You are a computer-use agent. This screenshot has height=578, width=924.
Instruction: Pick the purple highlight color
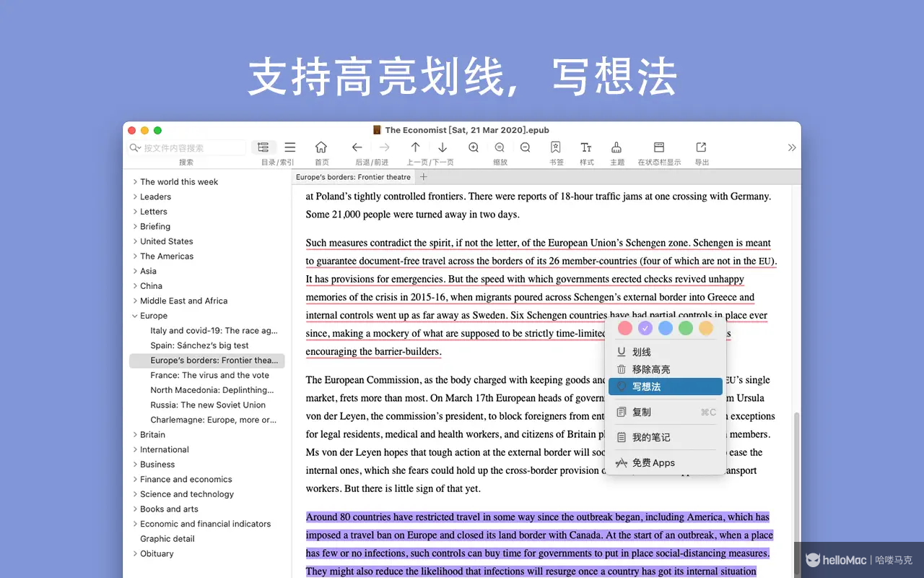click(645, 328)
